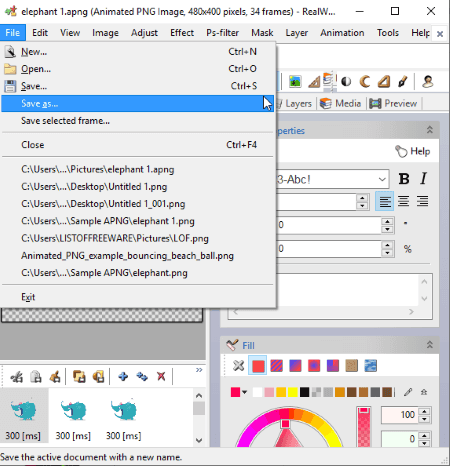Open the font dropdown showing 3-Abc!
Image resolution: width=450 pixels, height=466 pixels.
[x=332, y=179]
